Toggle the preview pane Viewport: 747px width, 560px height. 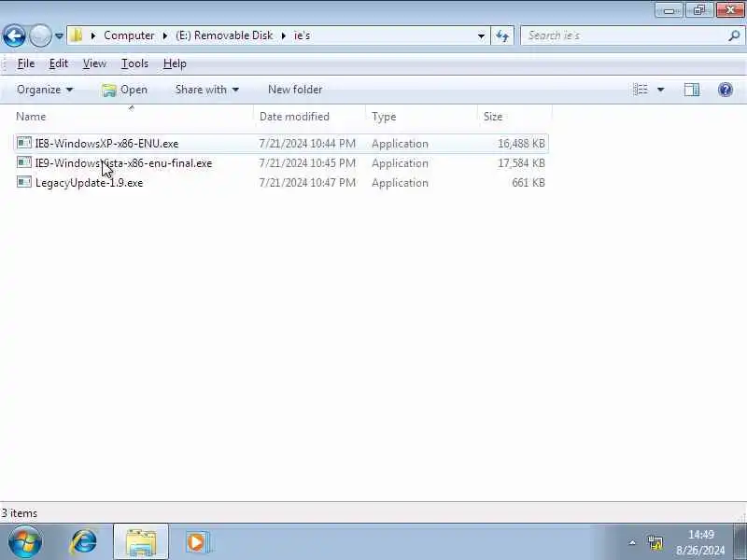[x=692, y=90]
